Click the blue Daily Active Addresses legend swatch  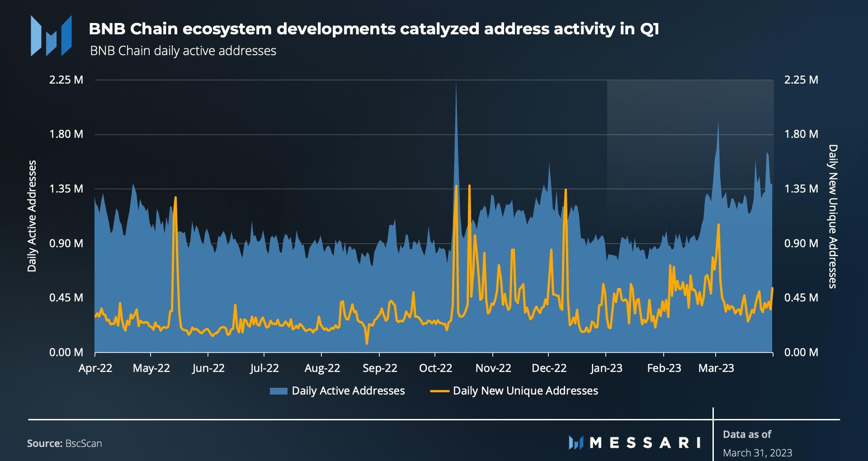278,391
